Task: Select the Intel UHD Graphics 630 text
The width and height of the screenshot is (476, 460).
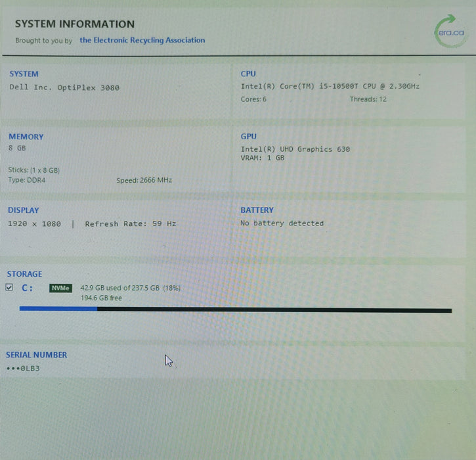Action: [x=295, y=149]
